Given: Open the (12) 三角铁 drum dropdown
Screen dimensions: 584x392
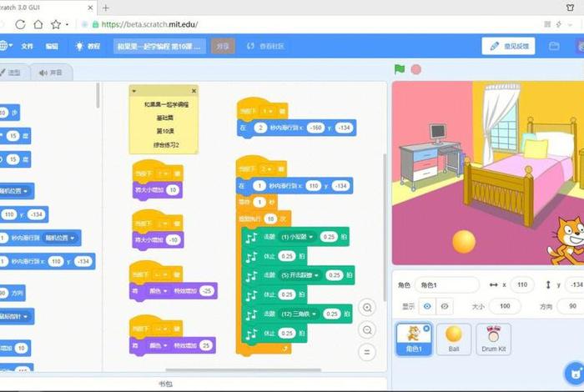Looking at the screenshot, I should 299,314.
